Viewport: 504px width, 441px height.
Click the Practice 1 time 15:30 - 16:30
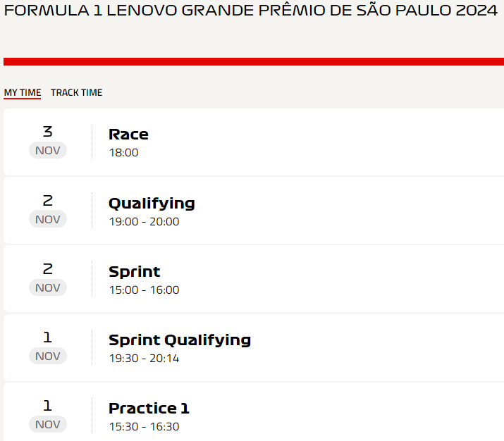[144, 427]
